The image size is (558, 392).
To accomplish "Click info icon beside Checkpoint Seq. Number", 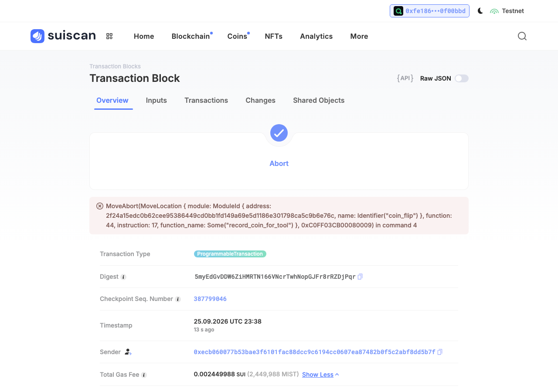I will pos(178,299).
